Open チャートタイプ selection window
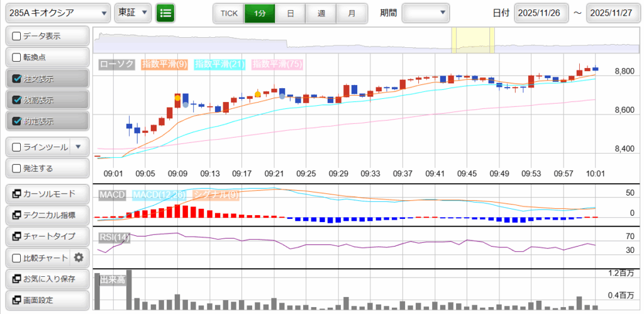This screenshot has width=644, height=314. [47, 236]
